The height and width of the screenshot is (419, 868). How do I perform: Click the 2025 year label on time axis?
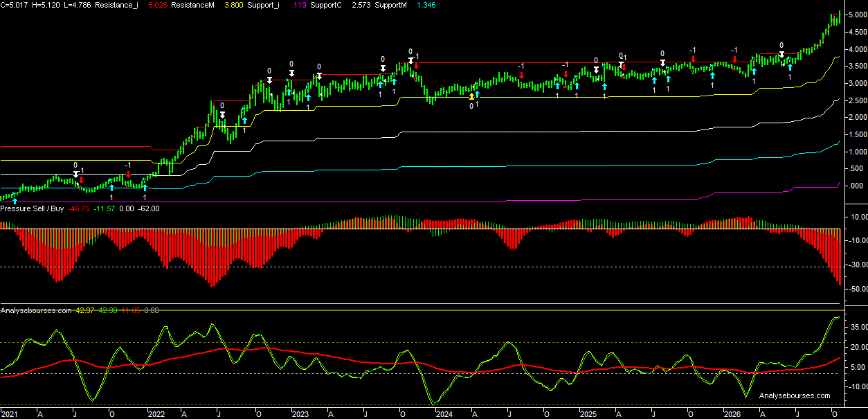click(588, 414)
